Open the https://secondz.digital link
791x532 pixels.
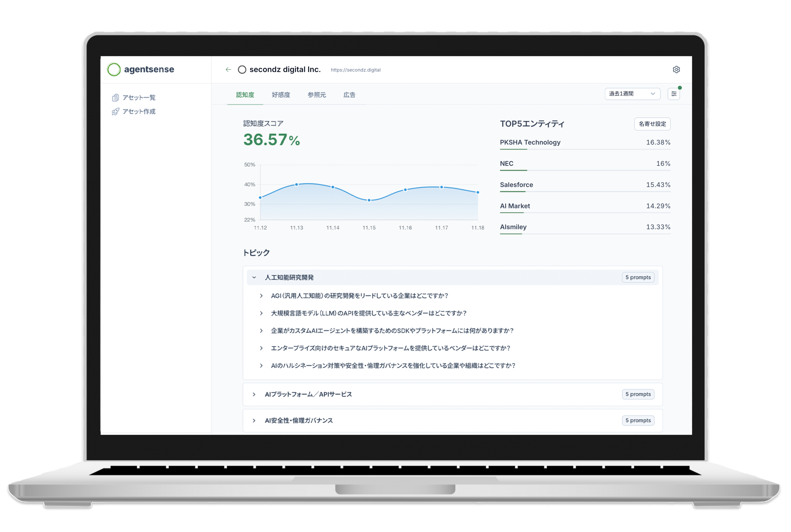(x=355, y=70)
